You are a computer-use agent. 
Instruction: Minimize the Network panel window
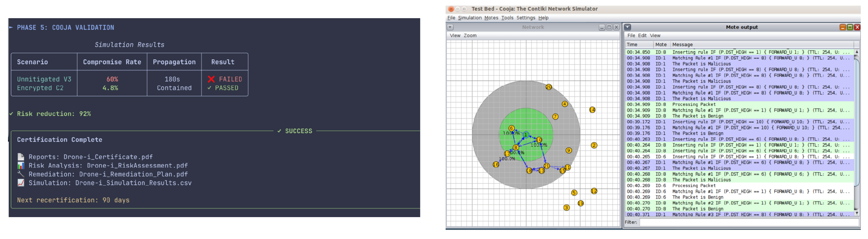[602, 27]
